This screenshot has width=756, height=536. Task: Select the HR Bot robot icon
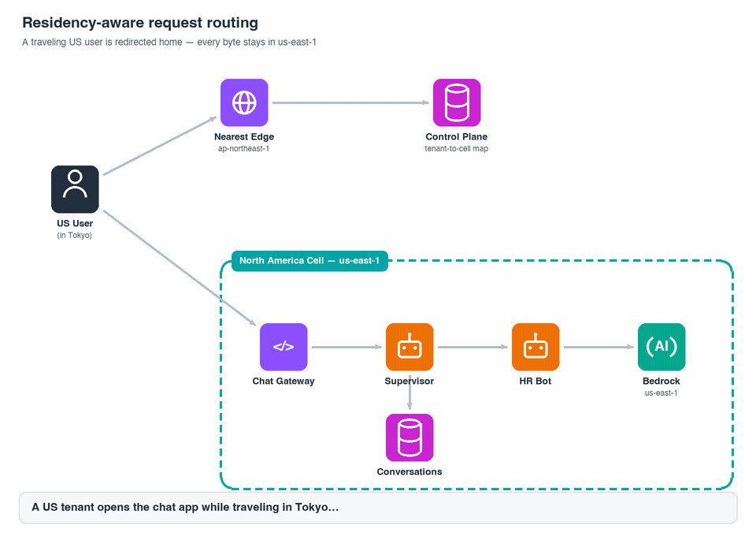535,347
